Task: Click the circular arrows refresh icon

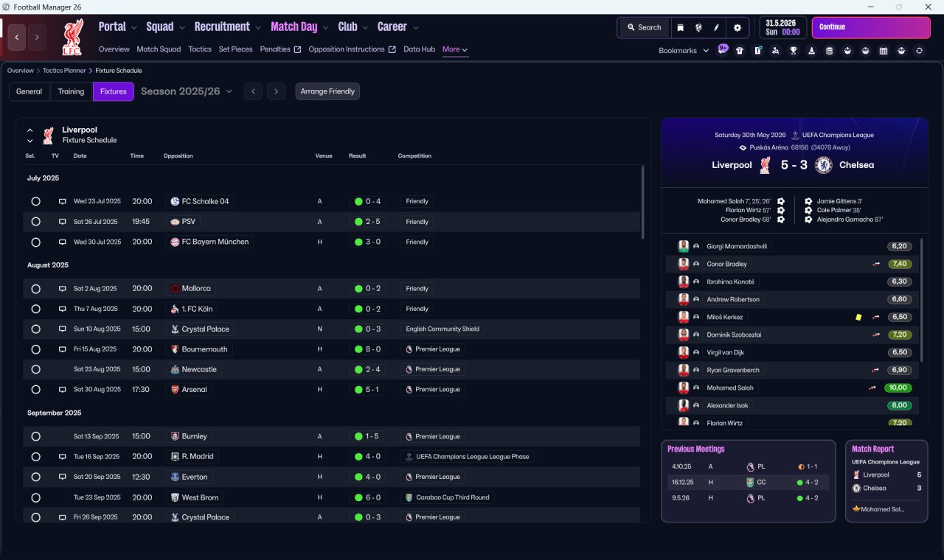Action: click(919, 51)
